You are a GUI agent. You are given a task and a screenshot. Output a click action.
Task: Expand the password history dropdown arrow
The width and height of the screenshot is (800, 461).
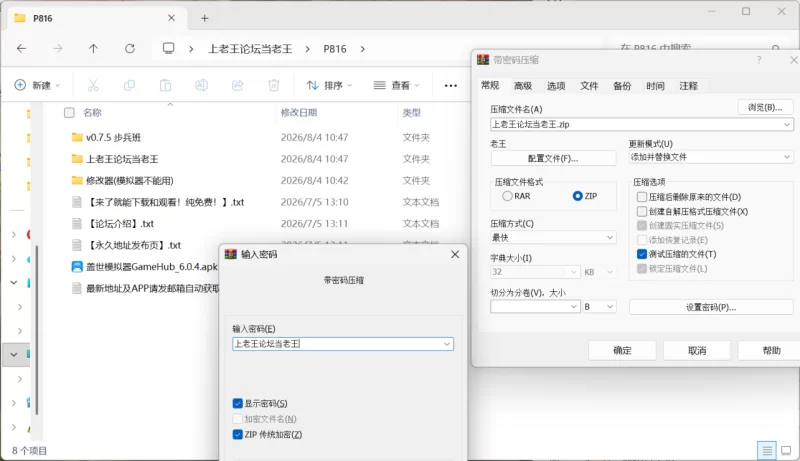(447, 344)
